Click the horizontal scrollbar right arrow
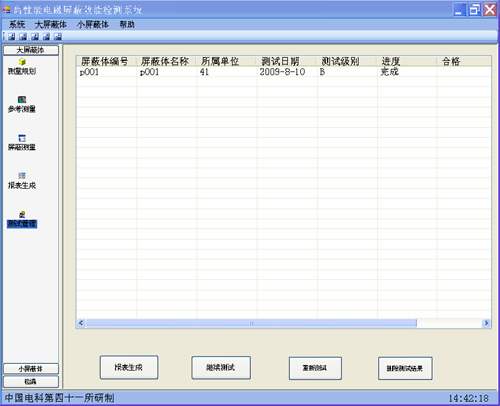The height and width of the screenshot is (406, 500). [486, 323]
